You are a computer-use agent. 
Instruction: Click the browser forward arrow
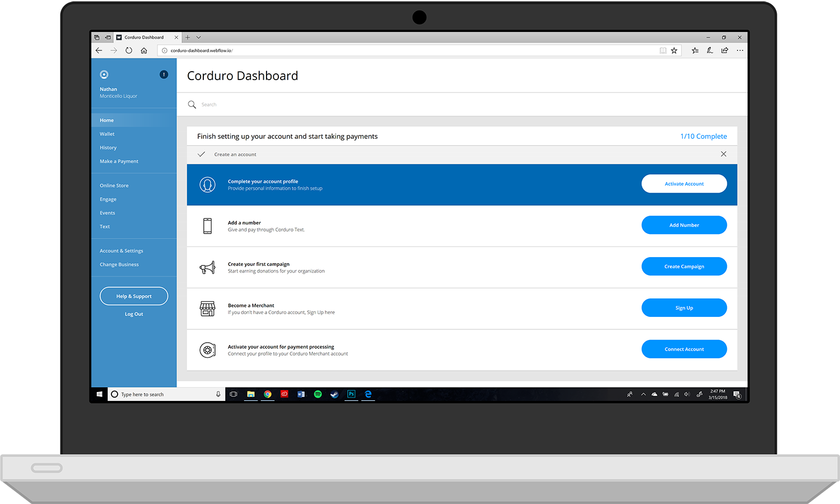(x=114, y=50)
